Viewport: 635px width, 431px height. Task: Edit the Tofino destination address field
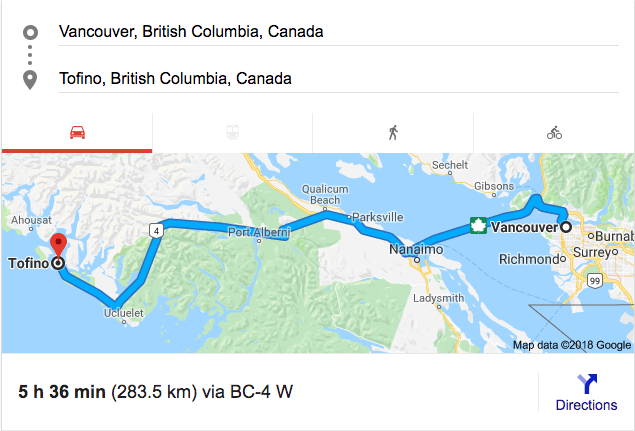(339, 79)
